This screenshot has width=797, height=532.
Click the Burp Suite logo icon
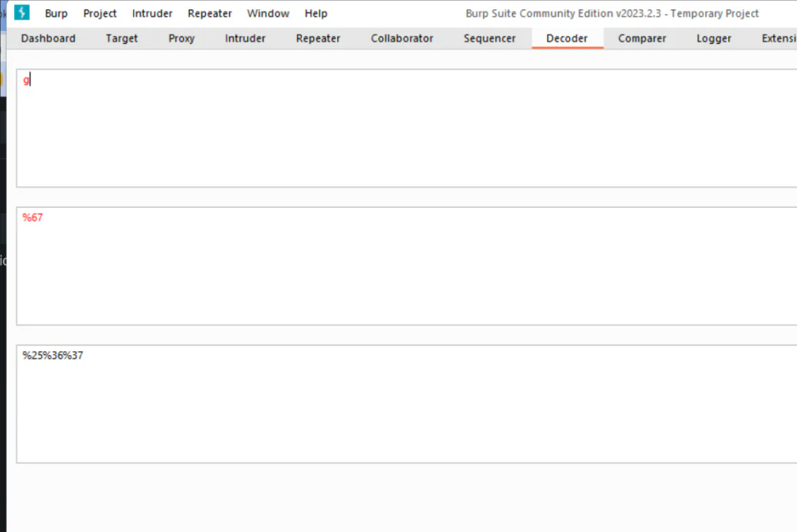(22, 13)
